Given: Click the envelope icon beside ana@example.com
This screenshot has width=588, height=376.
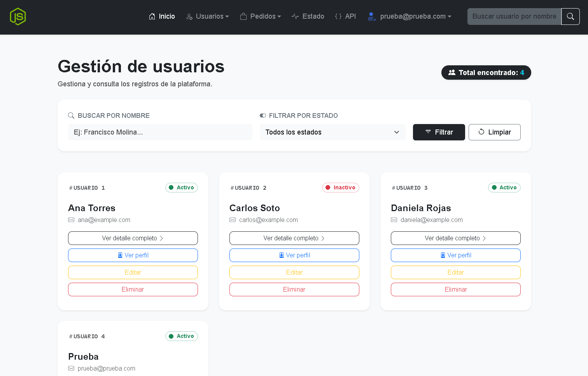Looking at the screenshot, I should [71, 220].
